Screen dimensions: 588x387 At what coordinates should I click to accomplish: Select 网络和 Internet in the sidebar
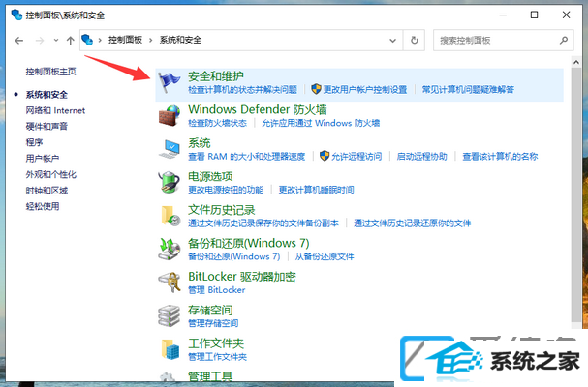pos(55,110)
